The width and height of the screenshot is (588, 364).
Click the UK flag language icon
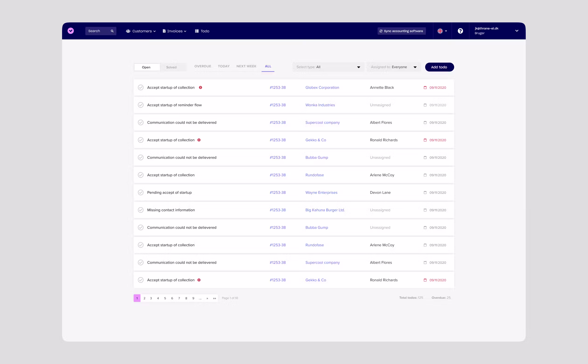(x=440, y=31)
